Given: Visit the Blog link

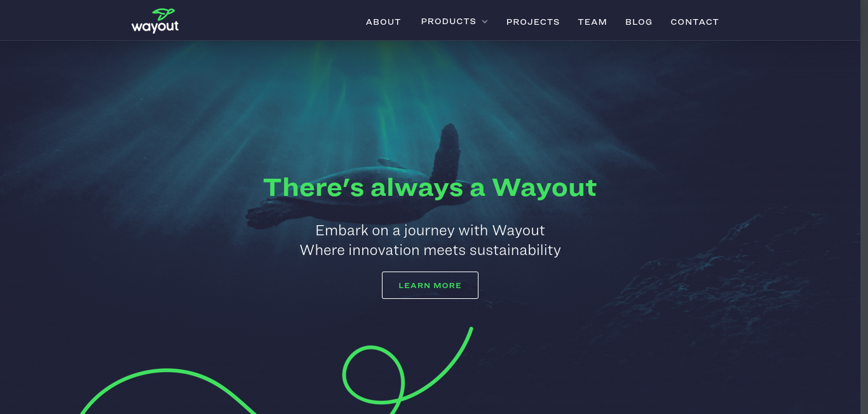Looking at the screenshot, I should (639, 22).
